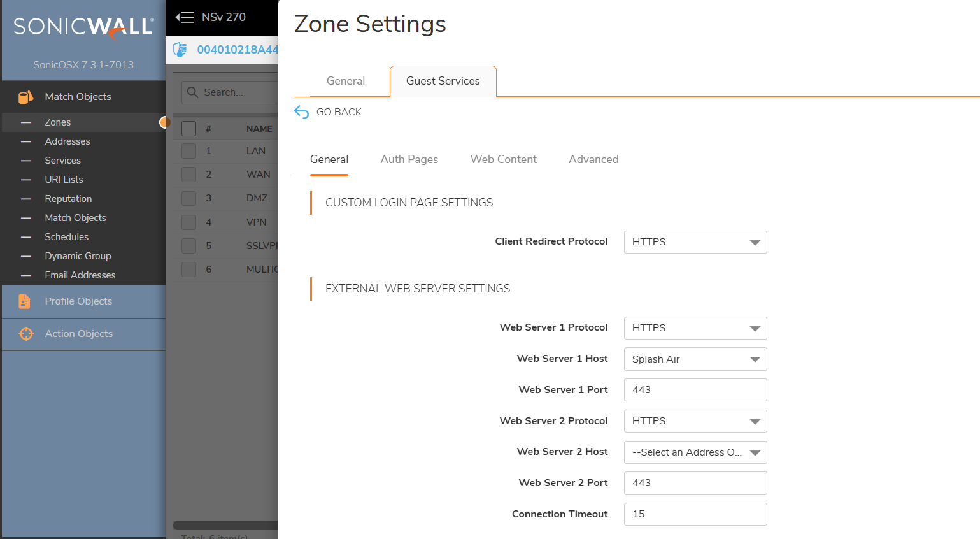
Task: Expand the Web Server 1 Host dropdown
Action: point(695,359)
